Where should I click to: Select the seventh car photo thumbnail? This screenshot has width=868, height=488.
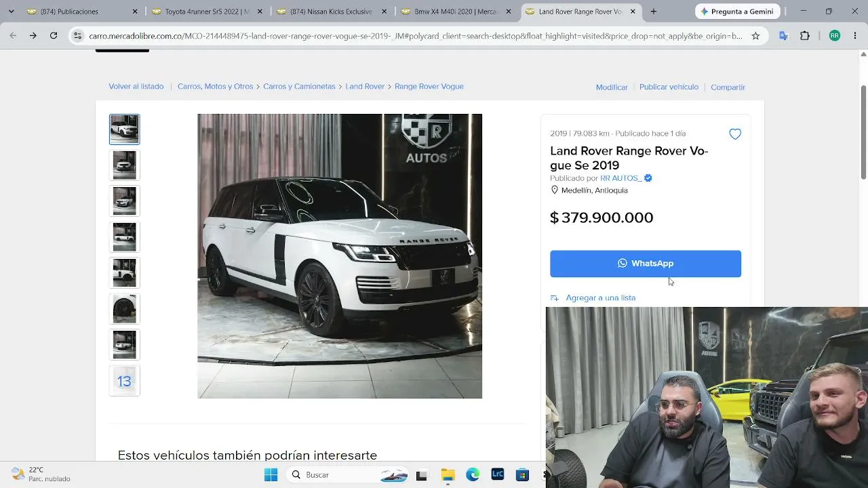[124, 345]
